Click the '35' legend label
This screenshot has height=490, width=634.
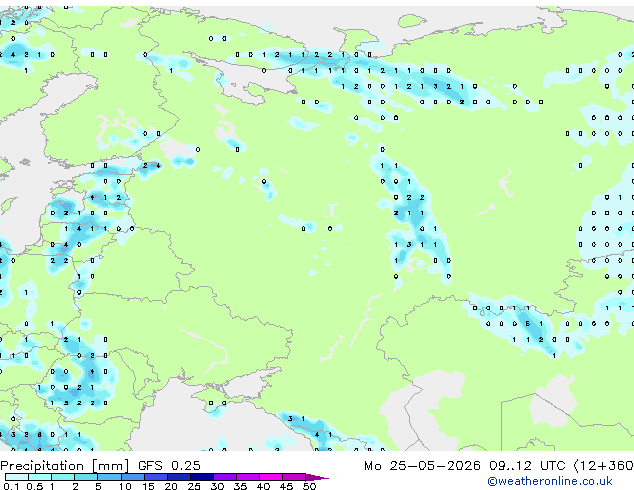pos(241,486)
